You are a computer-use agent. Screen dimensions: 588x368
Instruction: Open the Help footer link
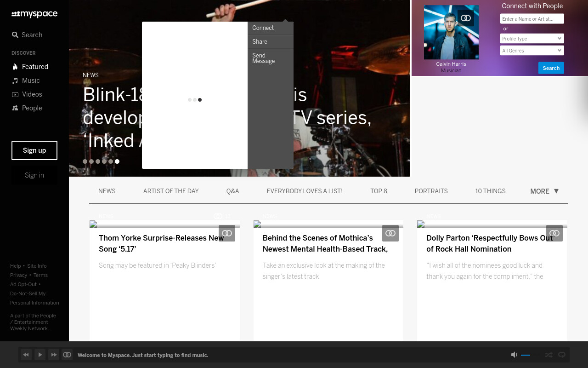(x=16, y=266)
